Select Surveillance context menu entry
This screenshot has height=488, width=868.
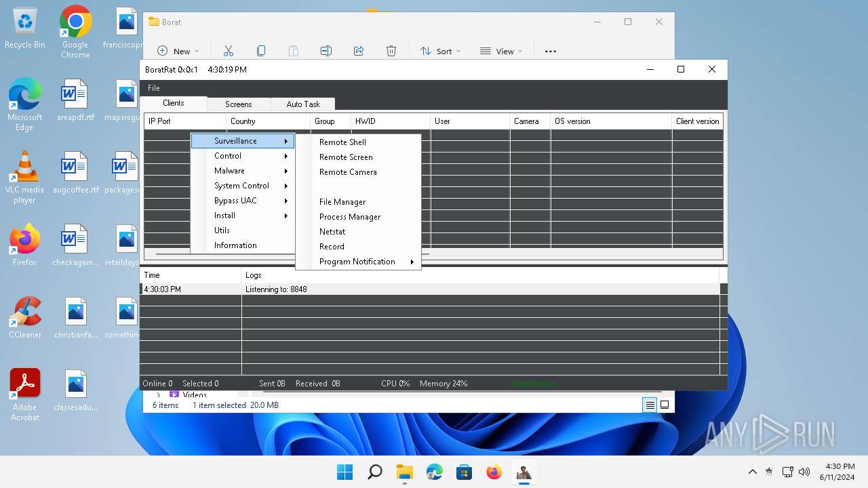pyautogui.click(x=243, y=141)
